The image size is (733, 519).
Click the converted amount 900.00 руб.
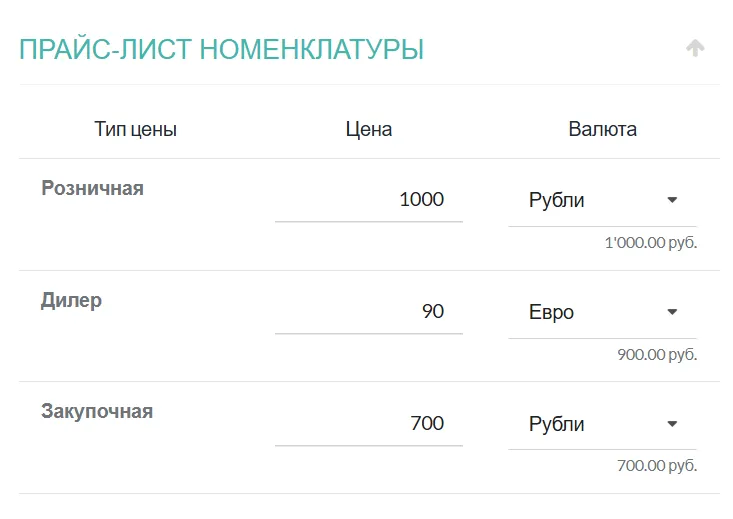[x=657, y=354]
